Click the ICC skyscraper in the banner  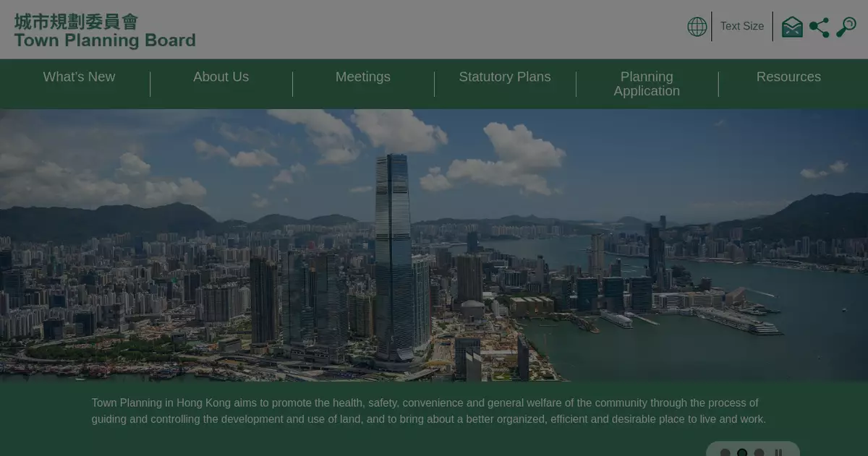pyautogui.click(x=393, y=260)
